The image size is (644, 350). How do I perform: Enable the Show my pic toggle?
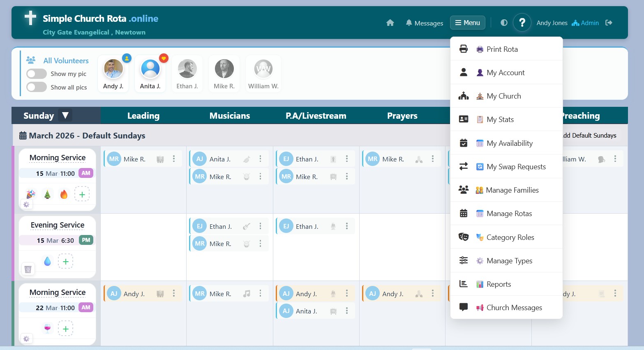point(36,74)
